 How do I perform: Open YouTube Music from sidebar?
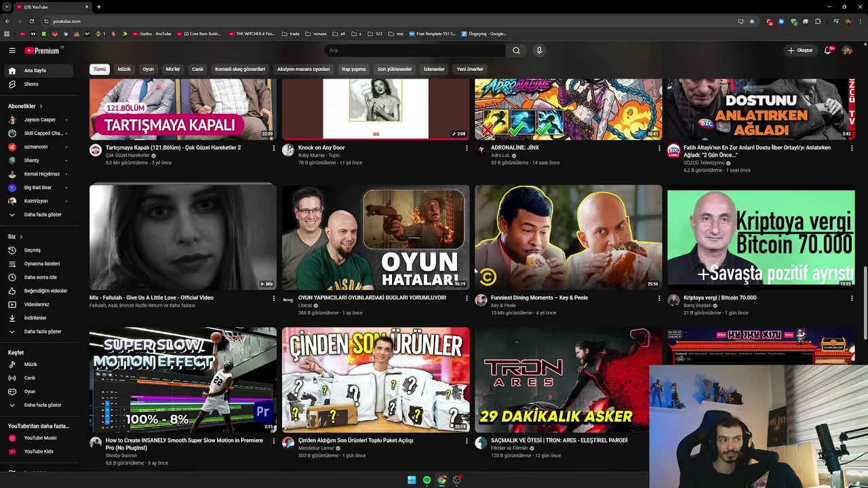coord(38,438)
